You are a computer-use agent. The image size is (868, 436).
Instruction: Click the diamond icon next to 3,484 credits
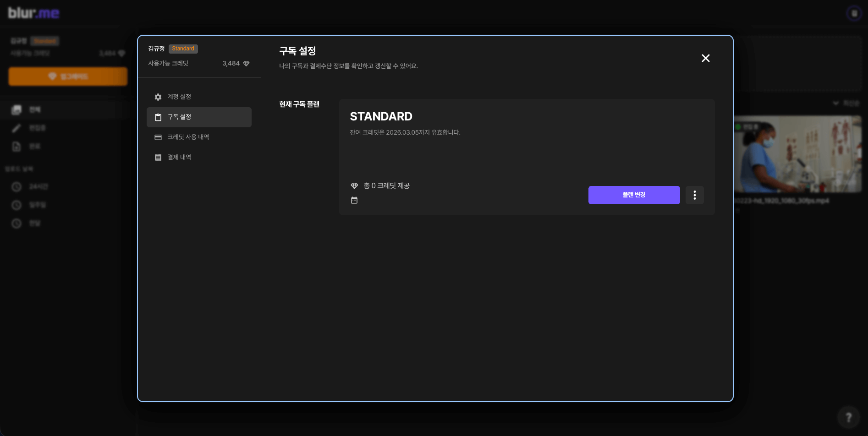click(x=246, y=64)
